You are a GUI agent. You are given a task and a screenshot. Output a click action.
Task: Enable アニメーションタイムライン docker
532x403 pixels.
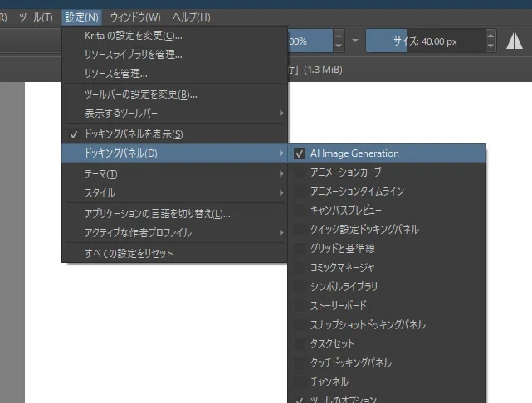click(x=387, y=192)
